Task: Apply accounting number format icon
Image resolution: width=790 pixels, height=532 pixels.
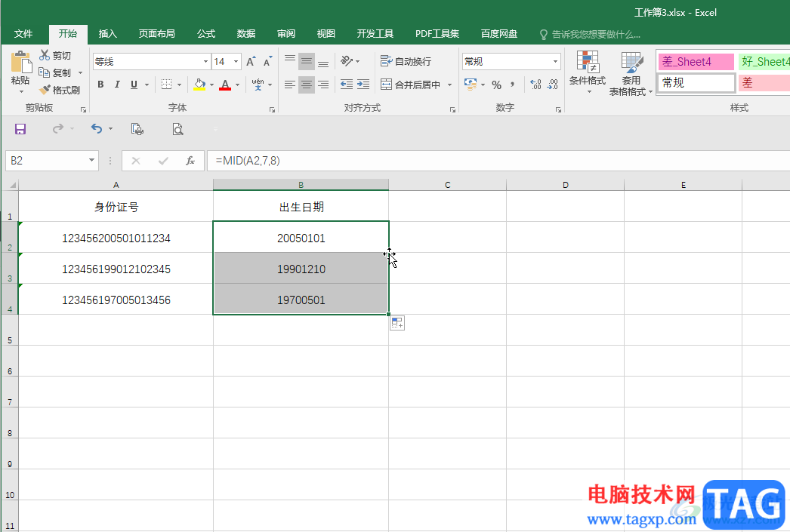Action: [x=471, y=84]
